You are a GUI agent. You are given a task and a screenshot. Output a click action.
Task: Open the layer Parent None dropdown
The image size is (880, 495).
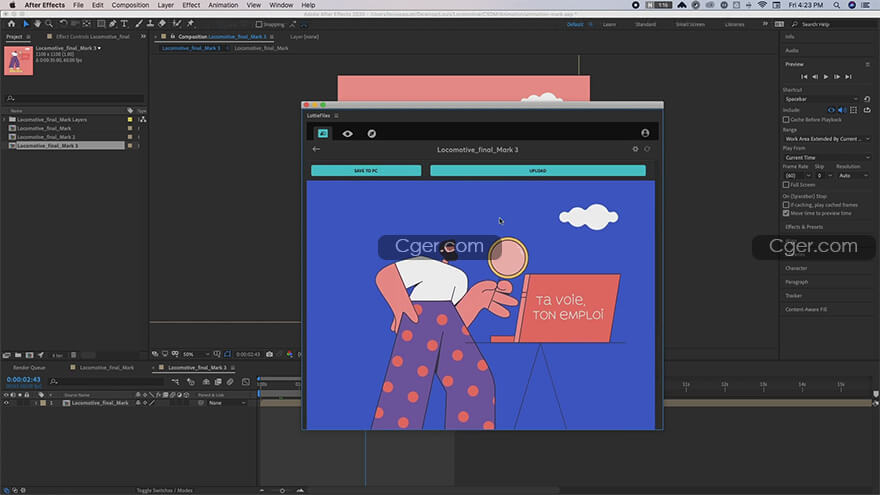[x=227, y=403]
